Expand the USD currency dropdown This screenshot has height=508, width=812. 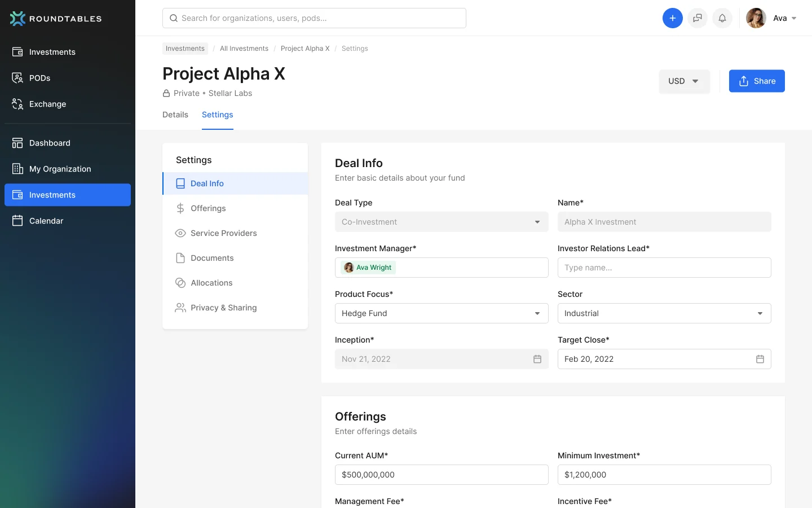[684, 81]
